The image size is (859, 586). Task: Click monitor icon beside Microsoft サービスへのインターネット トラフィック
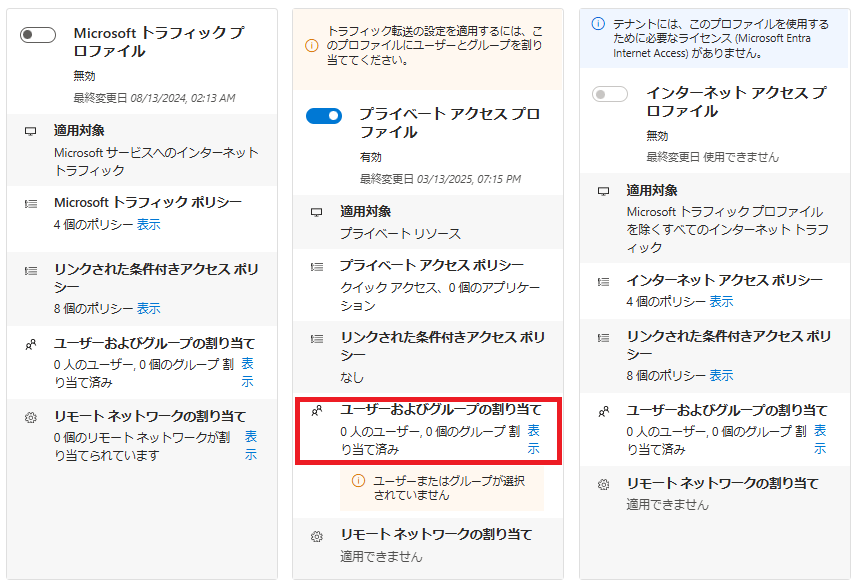click(31, 131)
